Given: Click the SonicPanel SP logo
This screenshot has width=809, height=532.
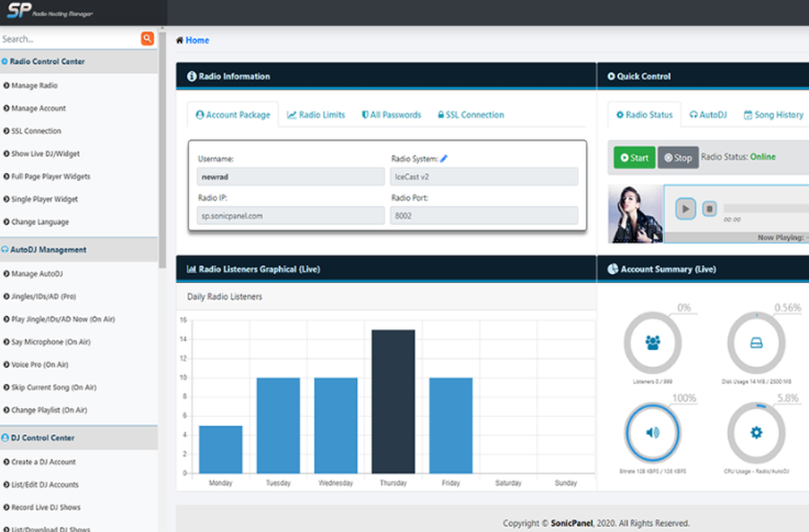Looking at the screenshot, I should tap(19, 12).
